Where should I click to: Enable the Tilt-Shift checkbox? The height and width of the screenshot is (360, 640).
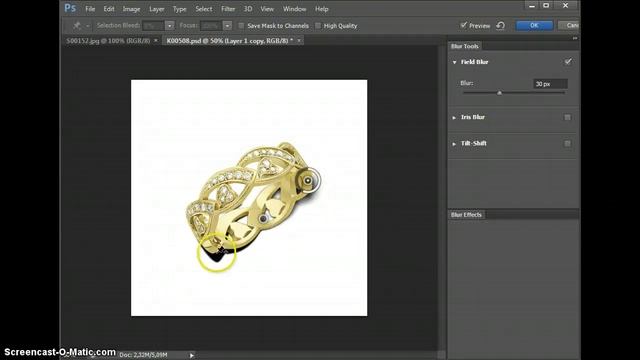[x=567, y=143]
